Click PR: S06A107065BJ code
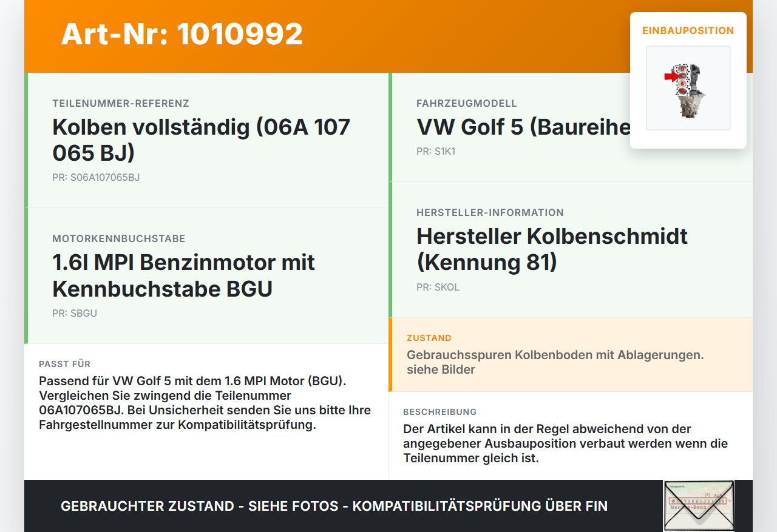 (96, 178)
